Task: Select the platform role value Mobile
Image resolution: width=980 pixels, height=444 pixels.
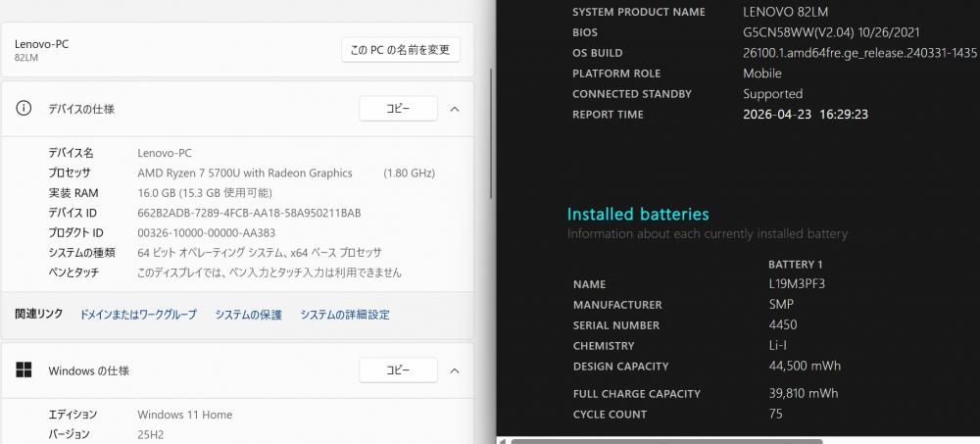Action: coord(762,74)
